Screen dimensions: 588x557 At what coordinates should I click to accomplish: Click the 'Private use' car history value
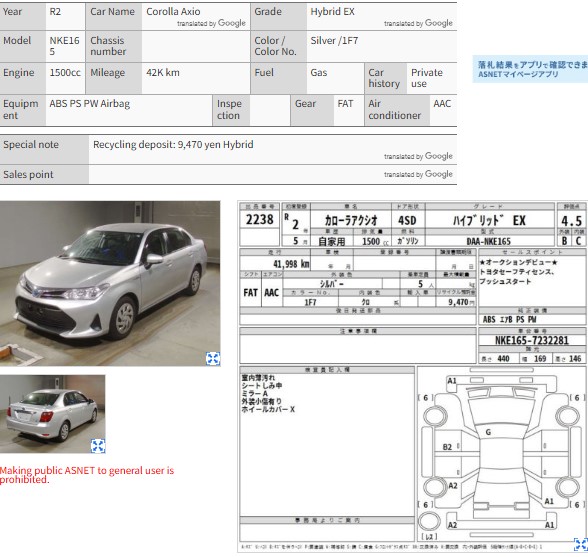pyautogui.click(x=427, y=78)
